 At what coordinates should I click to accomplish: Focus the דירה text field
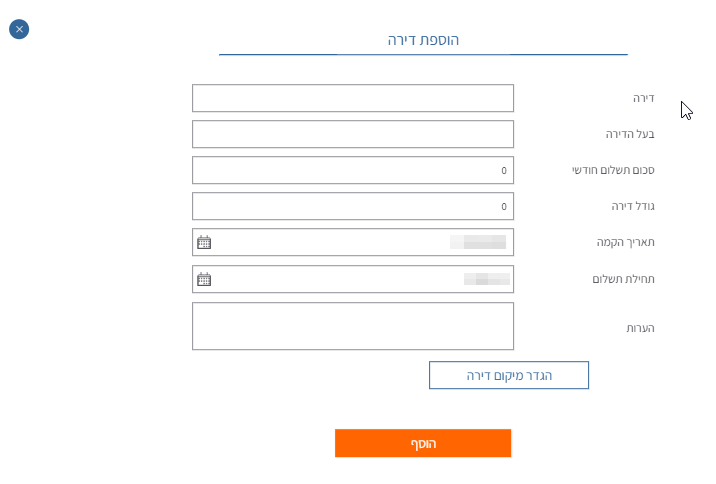coord(352,98)
